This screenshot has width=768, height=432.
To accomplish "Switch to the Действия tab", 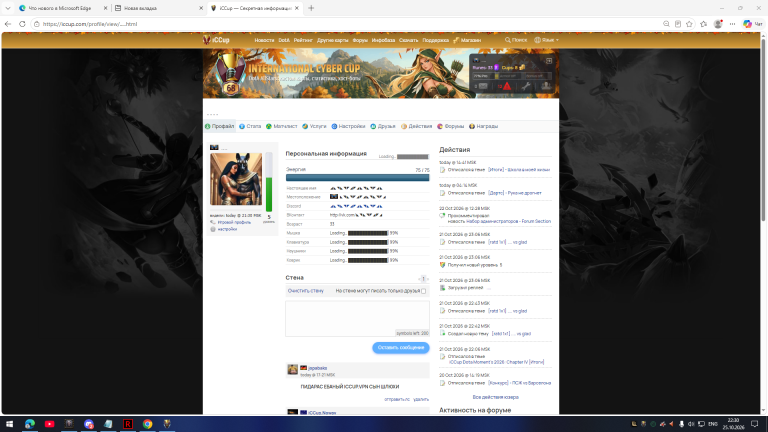I will click(416, 126).
